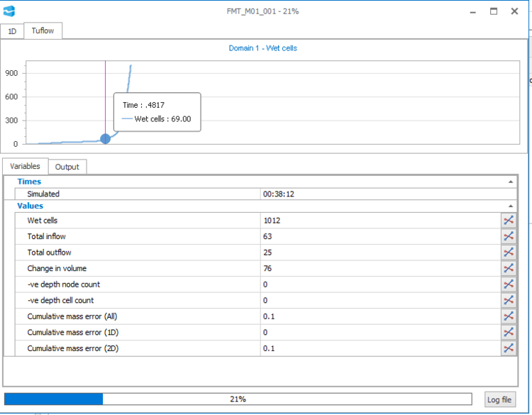Click chart icon for Total inflow row
The width and height of the screenshot is (532, 415).
[509, 236]
